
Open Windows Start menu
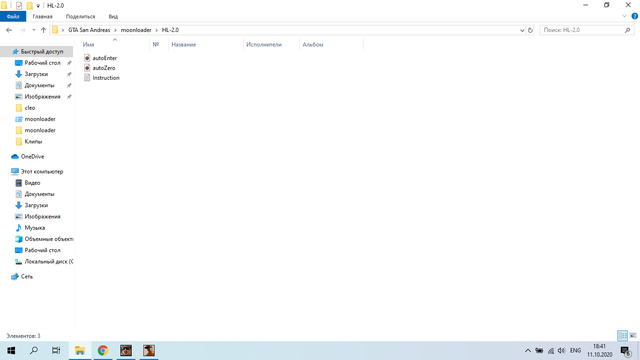click(11, 351)
